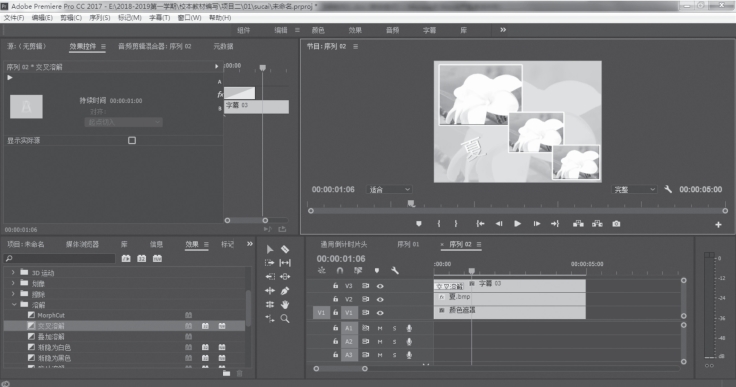Show more workspaces with double chevron
Image resolution: width=736 pixels, height=387 pixels.
(x=503, y=30)
